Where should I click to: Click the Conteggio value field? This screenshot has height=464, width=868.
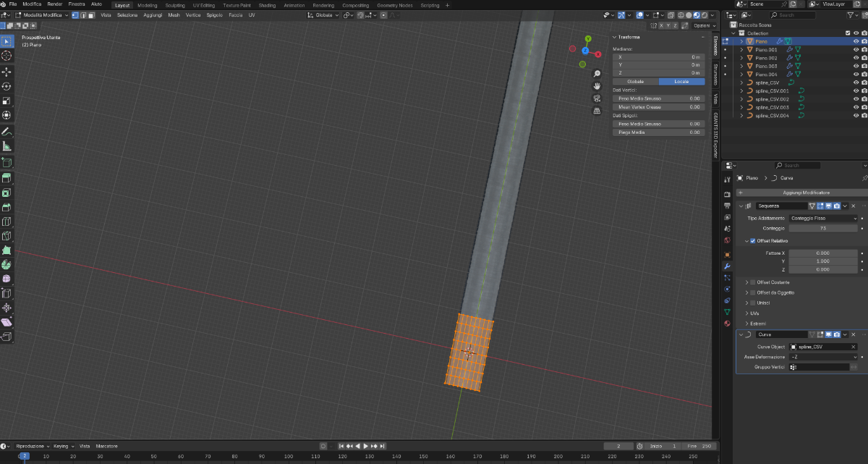coord(823,228)
